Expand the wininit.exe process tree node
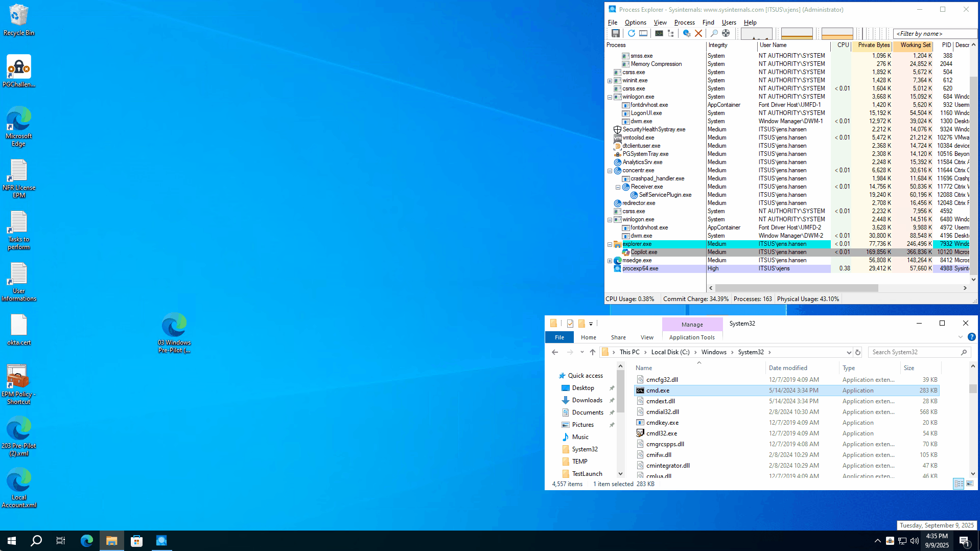Image resolution: width=980 pixels, height=551 pixels. [610, 81]
